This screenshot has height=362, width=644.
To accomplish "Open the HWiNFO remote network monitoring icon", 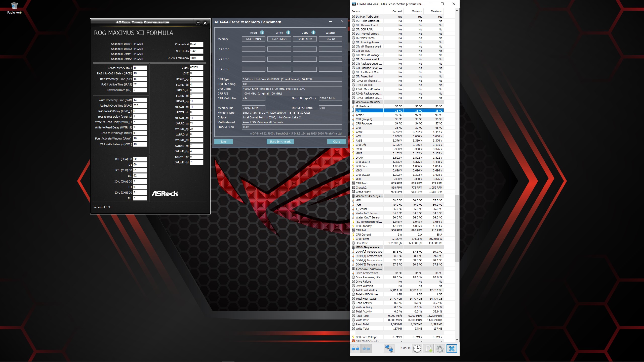I will coord(389,349).
